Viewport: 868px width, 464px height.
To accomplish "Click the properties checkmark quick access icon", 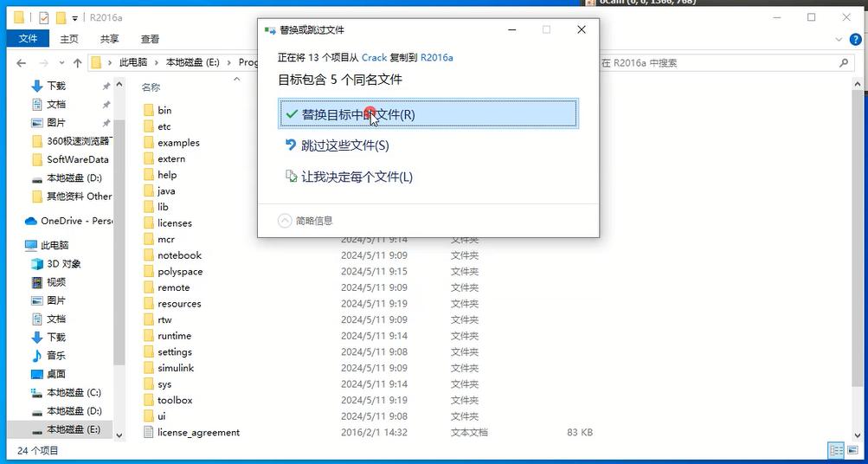I will pyautogui.click(x=44, y=17).
